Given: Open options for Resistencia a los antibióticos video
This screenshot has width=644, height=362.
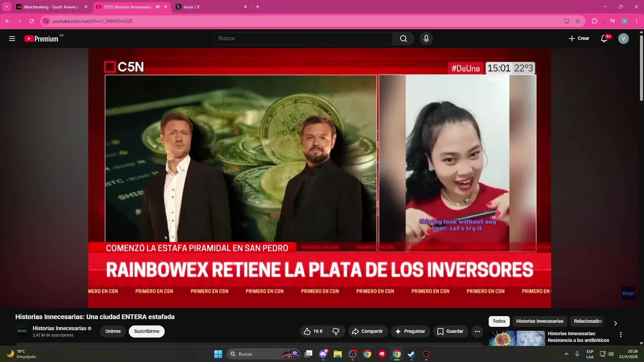Looking at the screenshot, I should [x=620, y=334].
